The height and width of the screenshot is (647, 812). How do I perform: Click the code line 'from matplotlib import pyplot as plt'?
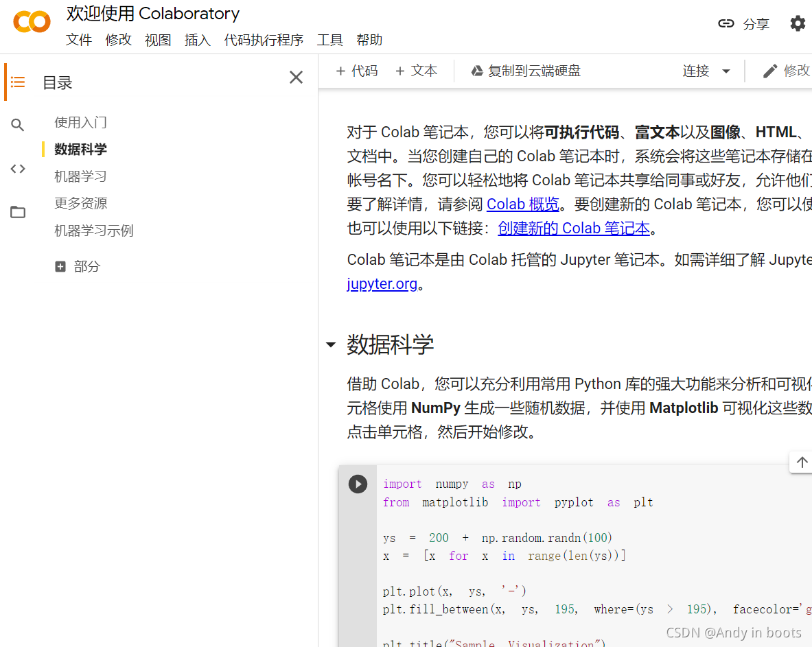[518, 503]
